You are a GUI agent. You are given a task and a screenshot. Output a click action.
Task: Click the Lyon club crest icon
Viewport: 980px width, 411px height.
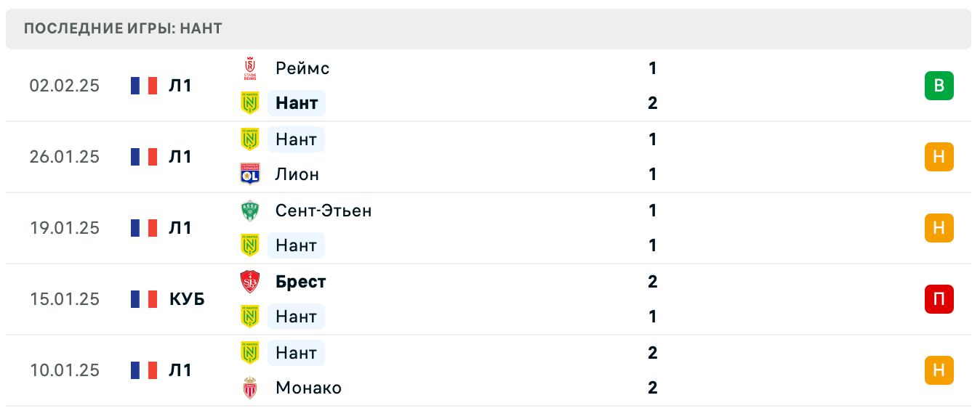click(250, 174)
